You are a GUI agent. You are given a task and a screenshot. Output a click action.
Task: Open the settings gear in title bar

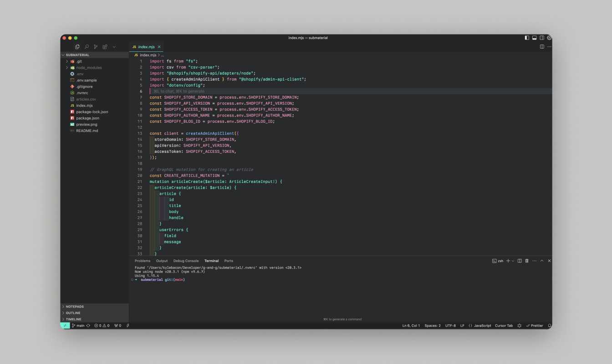[x=549, y=38]
